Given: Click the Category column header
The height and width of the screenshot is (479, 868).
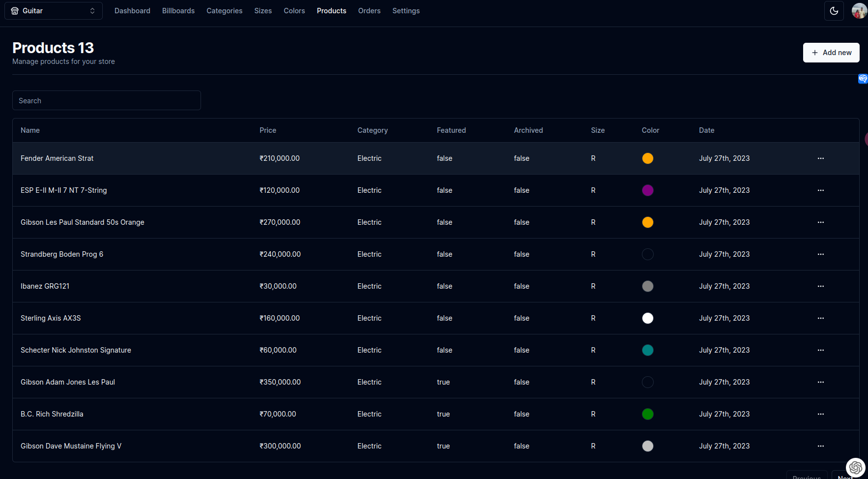Looking at the screenshot, I should pos(373,130).
